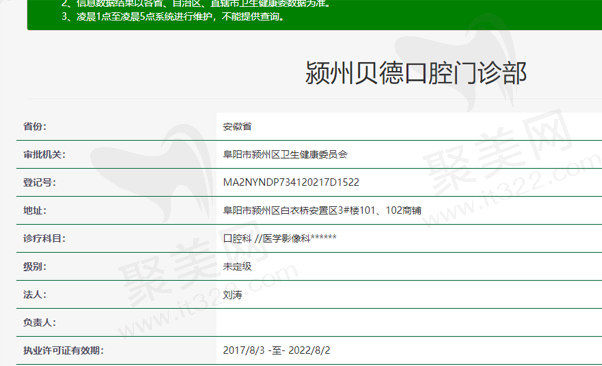
Task: Select the title 颍州贝德口腔门诊部
Action: [x=416, y=73]
